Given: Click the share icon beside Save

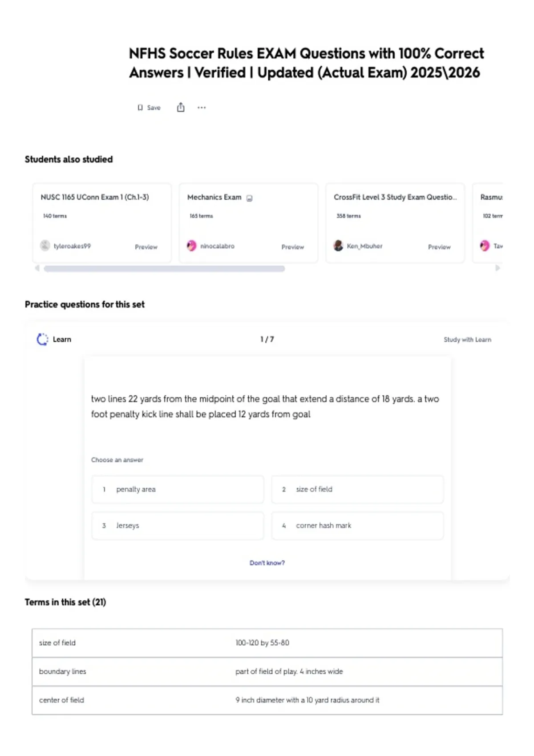Looking at the screenshot, I should tap(181, 107).
